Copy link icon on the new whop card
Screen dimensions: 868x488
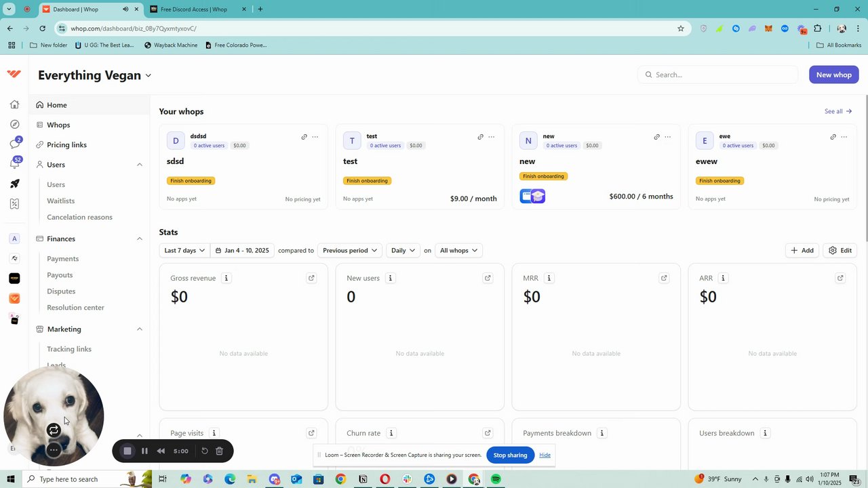(x=656, y=137)
